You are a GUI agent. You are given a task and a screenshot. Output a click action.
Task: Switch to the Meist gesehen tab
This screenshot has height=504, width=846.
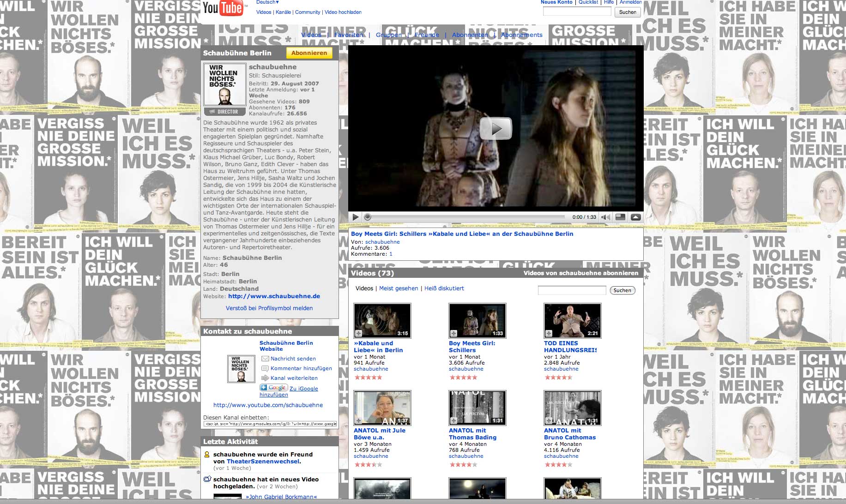point(398,288)
